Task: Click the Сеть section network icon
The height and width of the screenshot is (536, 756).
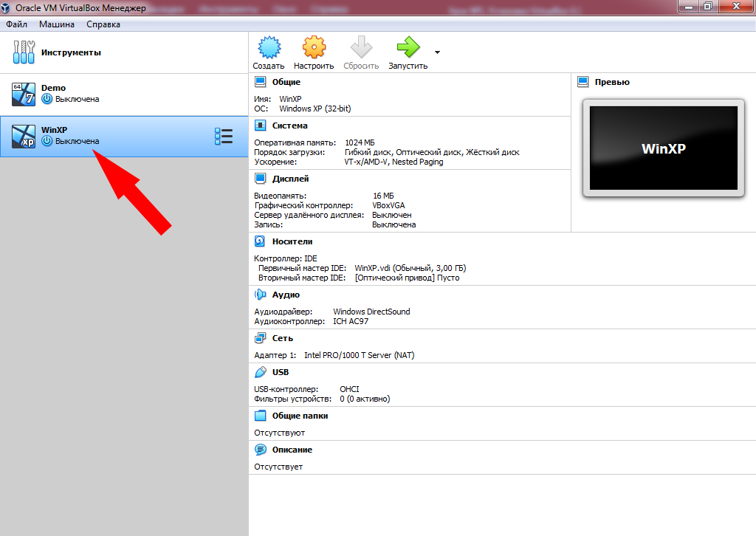Action: point(261,338)
